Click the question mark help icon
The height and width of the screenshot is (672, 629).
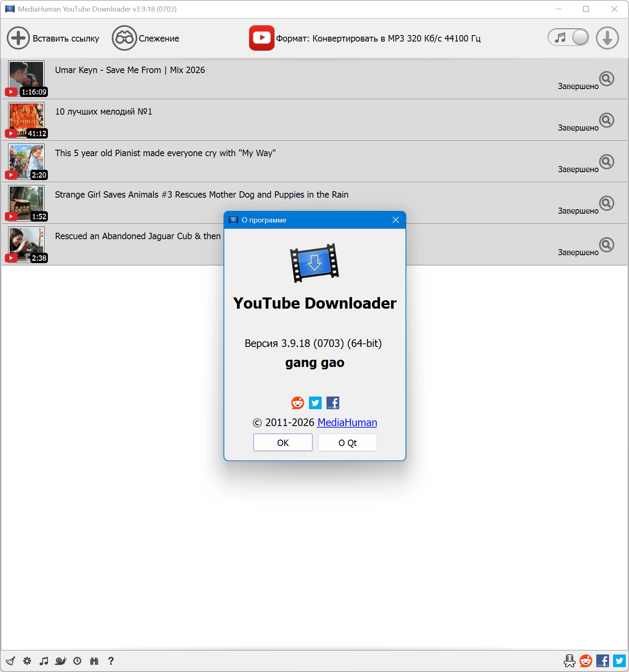pyautogui.click(x=111, y=661)
